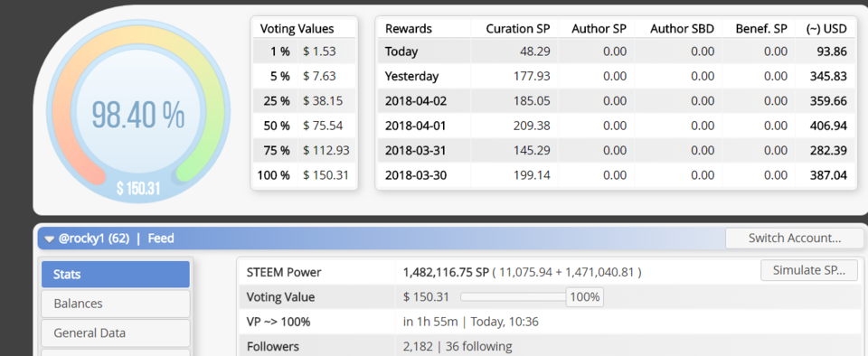Open the Balances sidebar tab
868x356 pixels.
pyautogui.click(x=116, y=304)
